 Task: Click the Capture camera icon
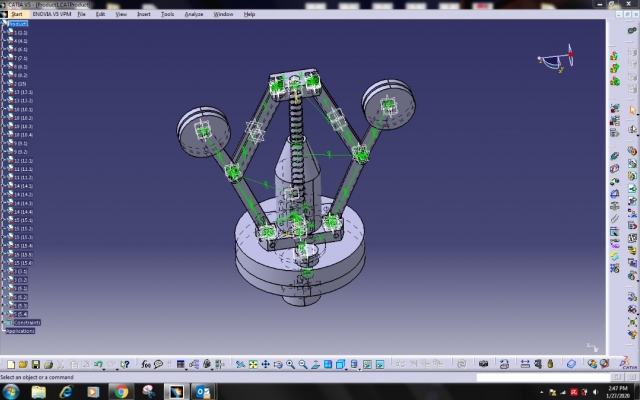(x=484, y=364)
